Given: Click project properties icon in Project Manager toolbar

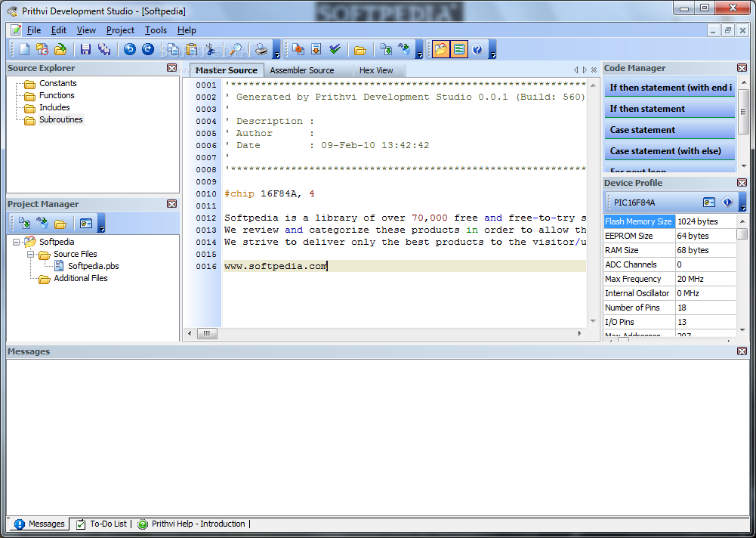Looking at the screenshot, I should (86, 224).
